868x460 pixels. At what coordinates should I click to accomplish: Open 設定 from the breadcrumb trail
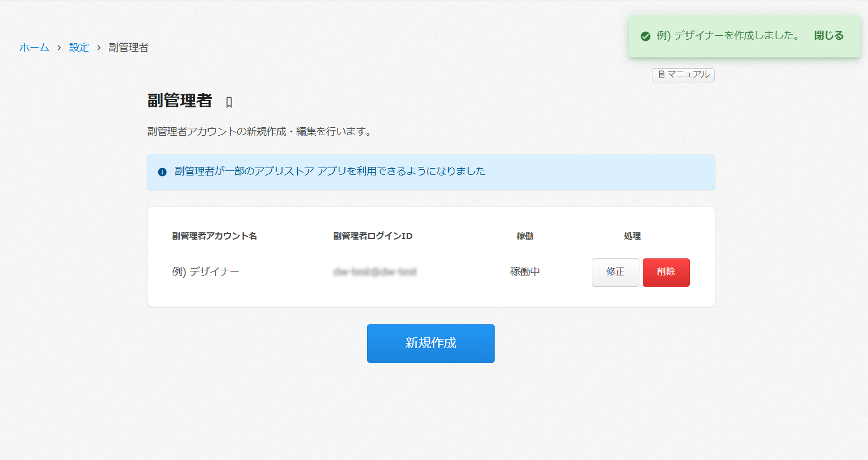coord(79,47)
